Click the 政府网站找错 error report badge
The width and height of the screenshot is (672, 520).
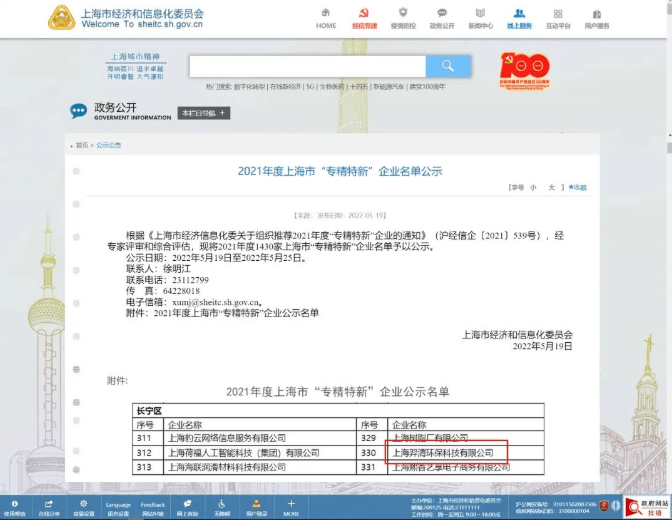pyautogui.click(x=647, y=507)
